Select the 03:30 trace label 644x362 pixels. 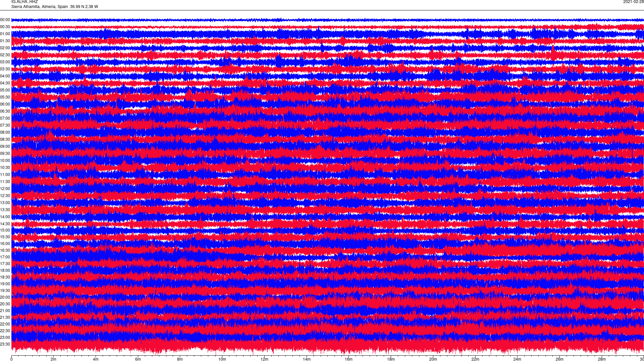coord(5,69)
